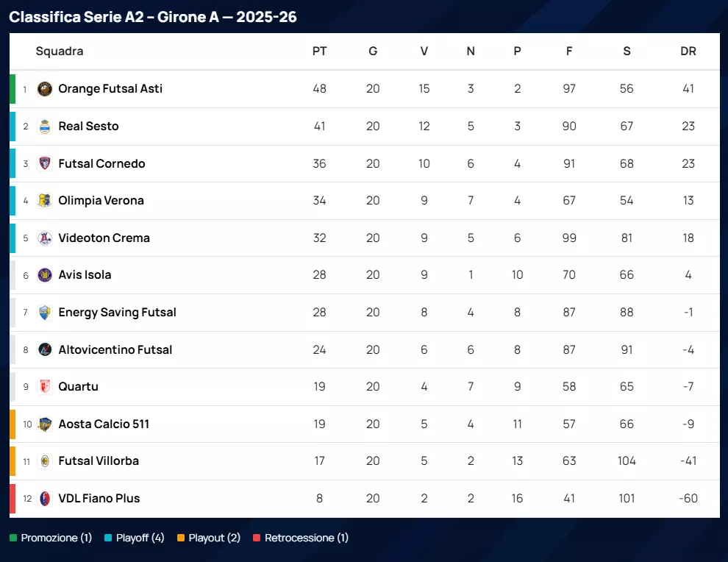The image size is (728, 562).
Task: Select the VDL Fiano Plus badge
Action: (x=45, y=498)
